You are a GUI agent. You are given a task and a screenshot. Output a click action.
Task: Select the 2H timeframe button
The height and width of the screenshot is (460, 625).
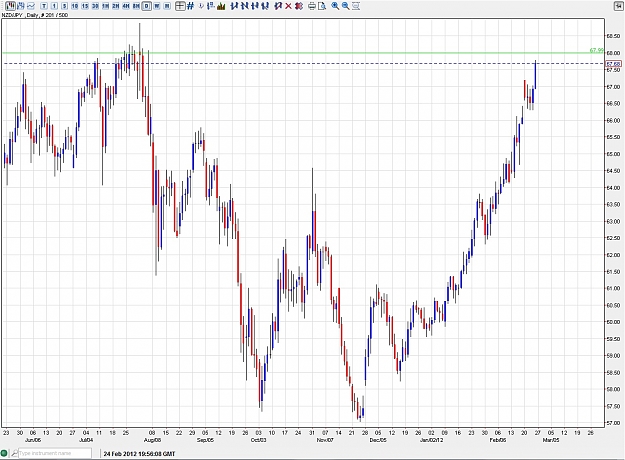click(116, 6)
